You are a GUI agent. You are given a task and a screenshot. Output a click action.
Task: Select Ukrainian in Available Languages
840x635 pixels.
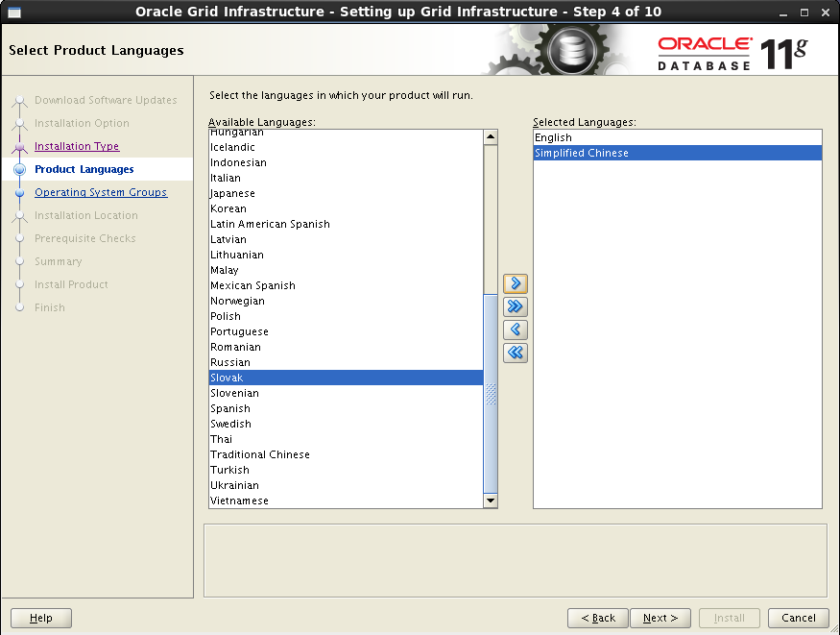tap(346, 485)
